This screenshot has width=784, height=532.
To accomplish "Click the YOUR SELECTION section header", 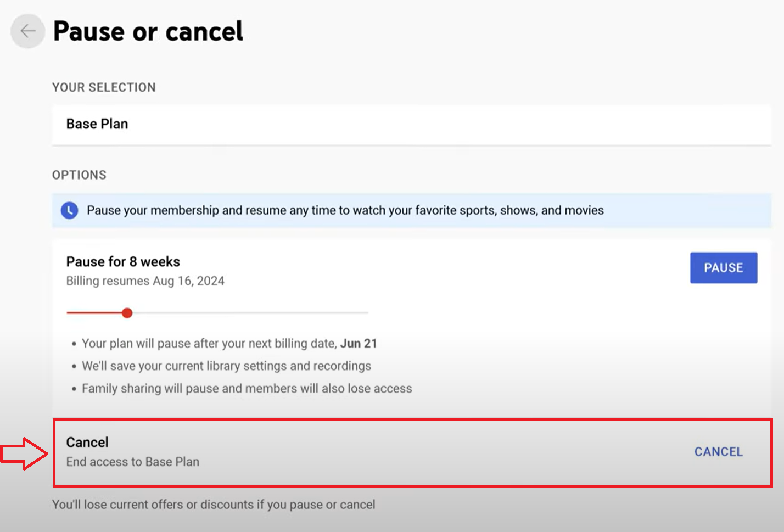I will click(x=104, y=87).
